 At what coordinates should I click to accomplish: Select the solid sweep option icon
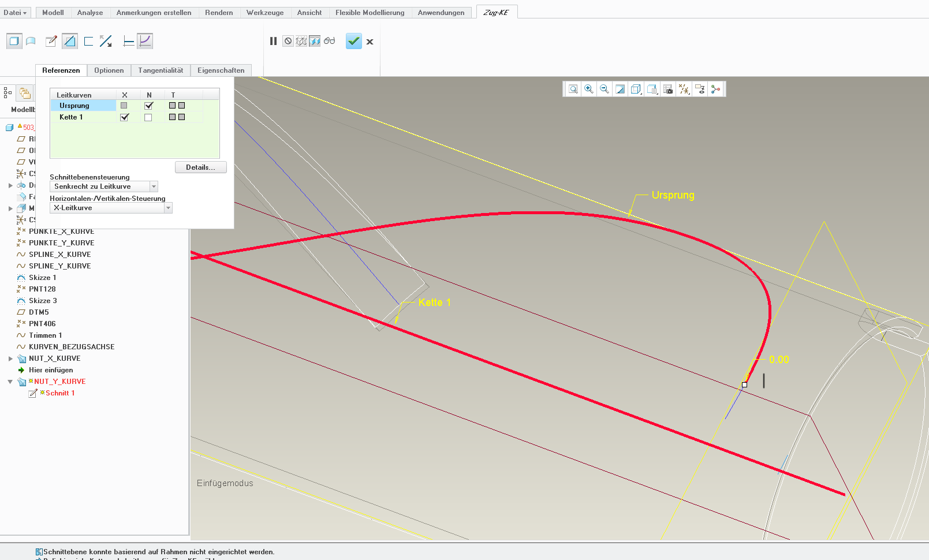pyautogui.click(x=14, y=41)
